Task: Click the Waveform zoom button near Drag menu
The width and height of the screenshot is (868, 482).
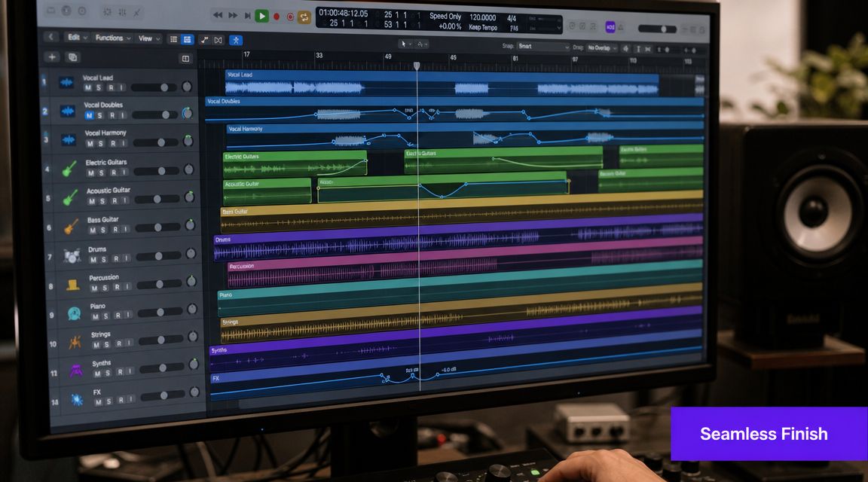Action: [625, 49]
